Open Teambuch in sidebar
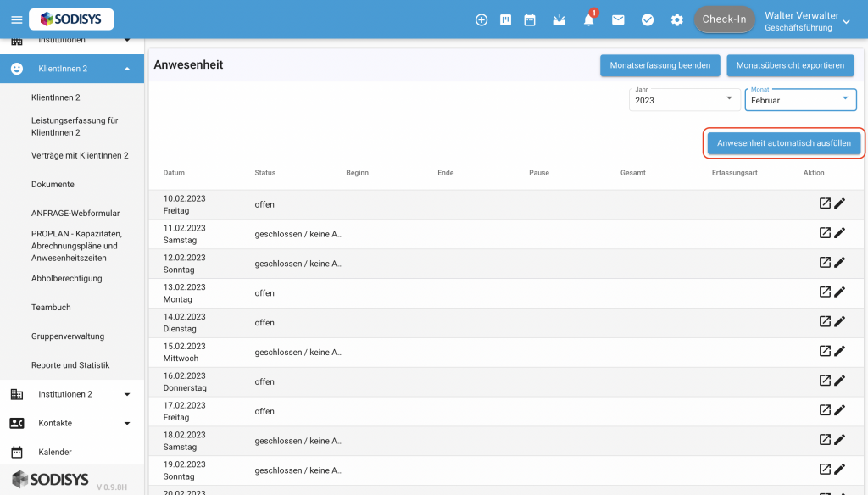Screen dimensions: 868x495 point(51,308)
